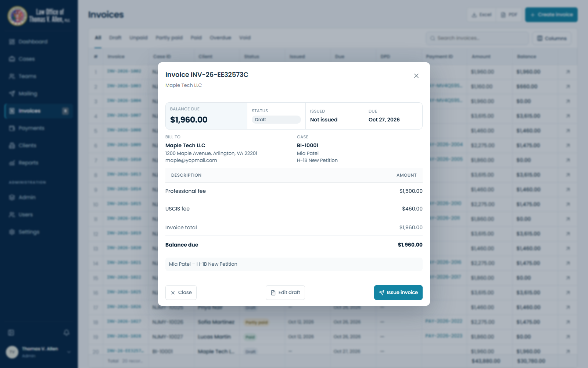The height and width of the screenshot is (368, 588).
Task: Click the Teams sidebar icon
Action: click(12, 76)
